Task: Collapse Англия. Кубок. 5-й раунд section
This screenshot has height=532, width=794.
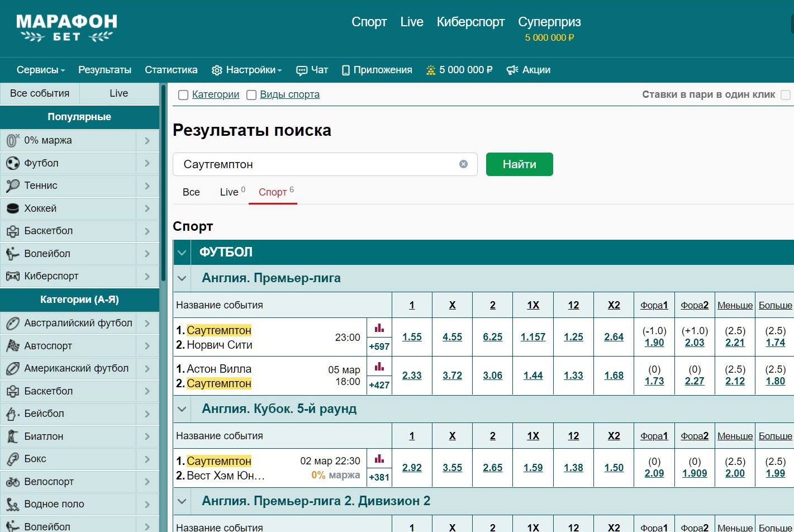Action: coord(182,409)
